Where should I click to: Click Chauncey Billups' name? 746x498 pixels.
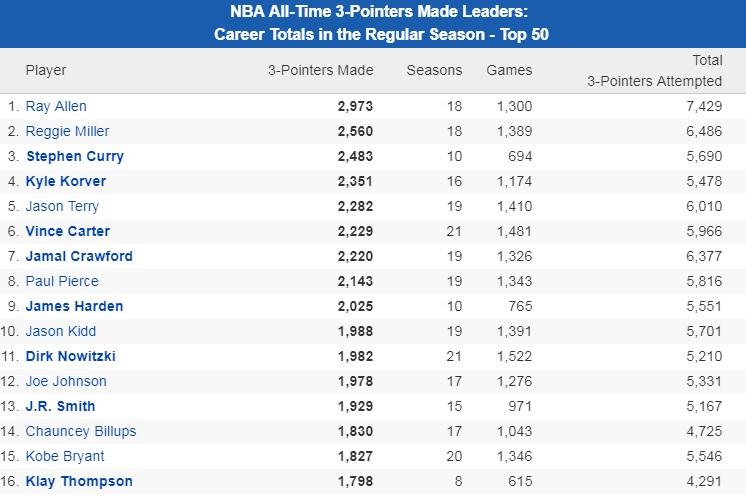click(x=81, y=431)
